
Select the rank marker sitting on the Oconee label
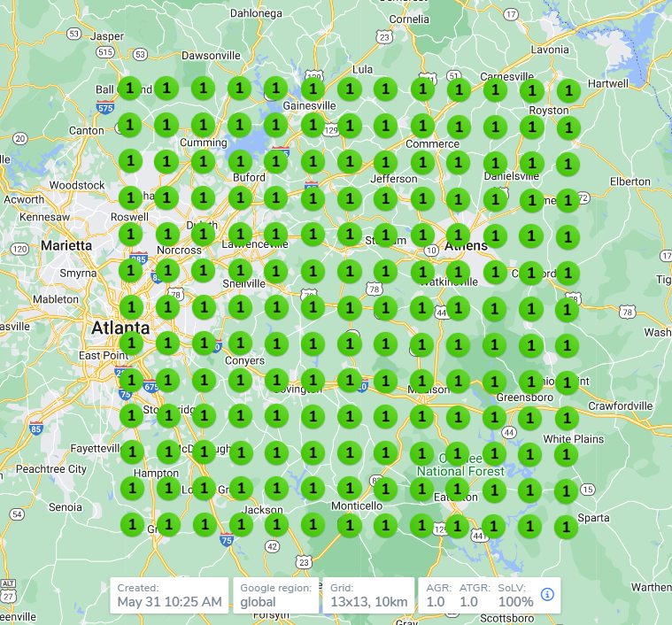457,452
